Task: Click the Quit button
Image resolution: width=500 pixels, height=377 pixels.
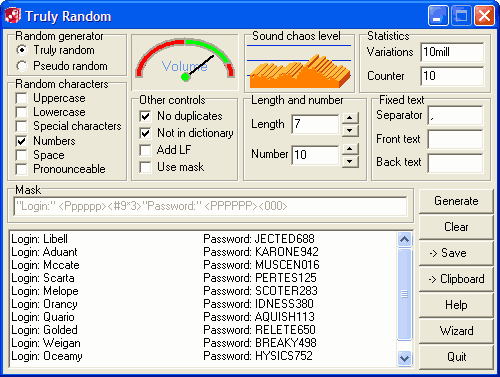Action: point(456,357)
